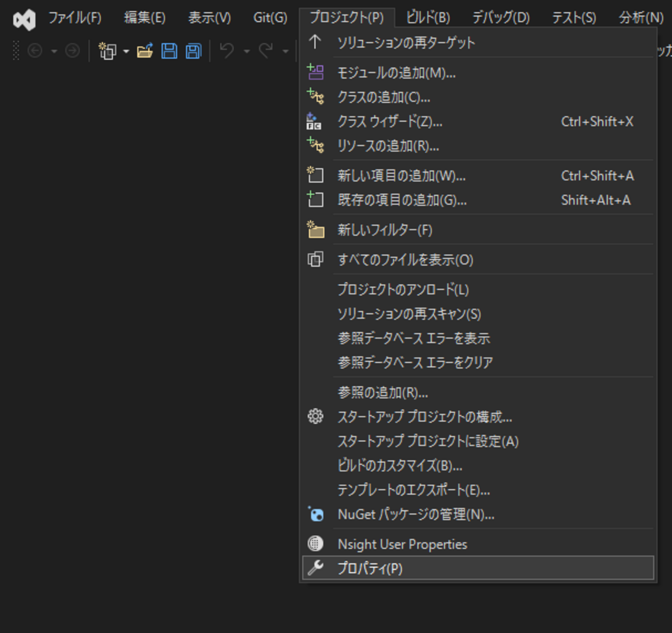
Task: Open スタートアップ プロジェクトの構成...
Action: click(478, 416)
